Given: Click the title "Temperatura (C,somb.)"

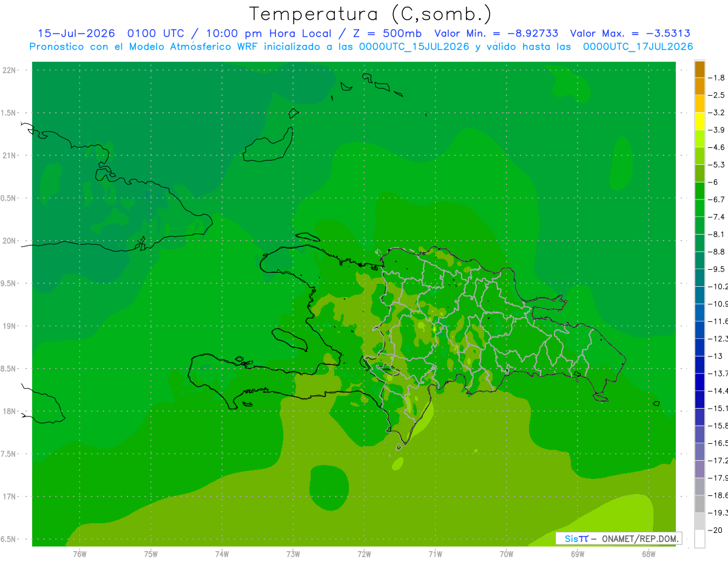Looking at the screenshot, I should pyautogui.click(x=371, y=15).
